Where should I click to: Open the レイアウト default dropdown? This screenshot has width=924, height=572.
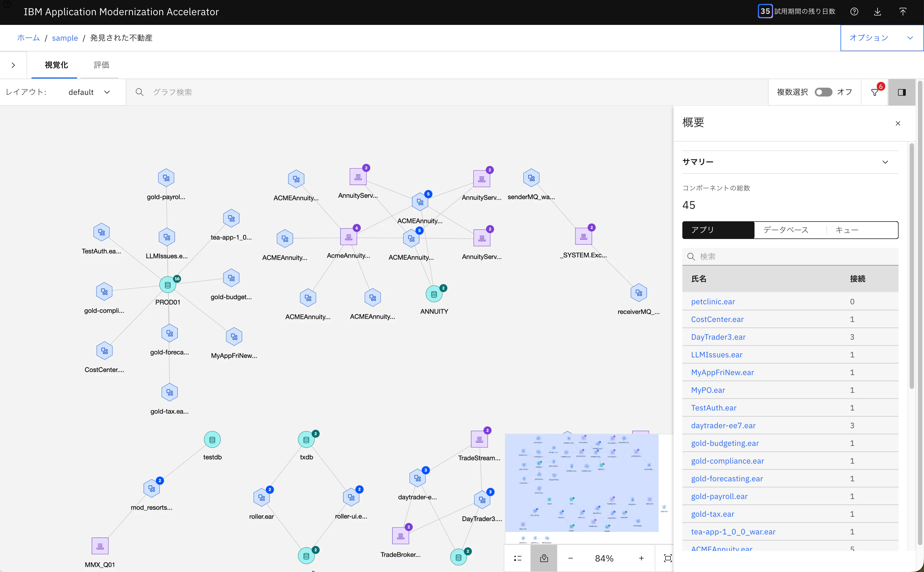[x=89, y=92]
